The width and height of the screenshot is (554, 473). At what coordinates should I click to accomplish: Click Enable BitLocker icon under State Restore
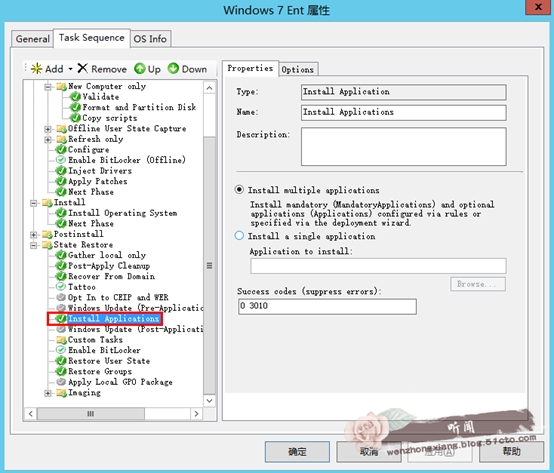point(61,350)
